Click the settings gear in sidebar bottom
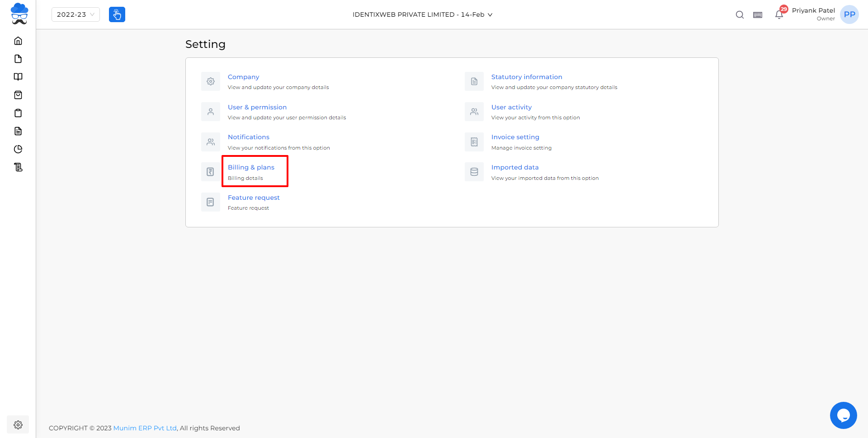 point(18,425)
